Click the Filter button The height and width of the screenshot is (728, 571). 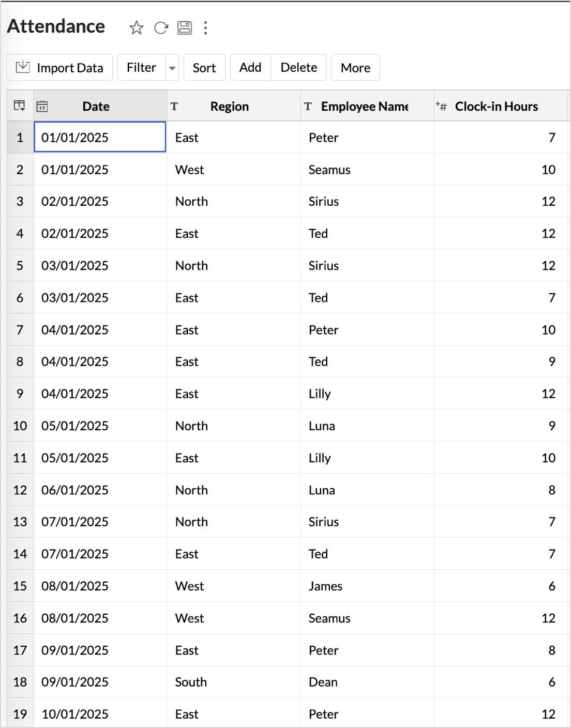tap(141, 68)
